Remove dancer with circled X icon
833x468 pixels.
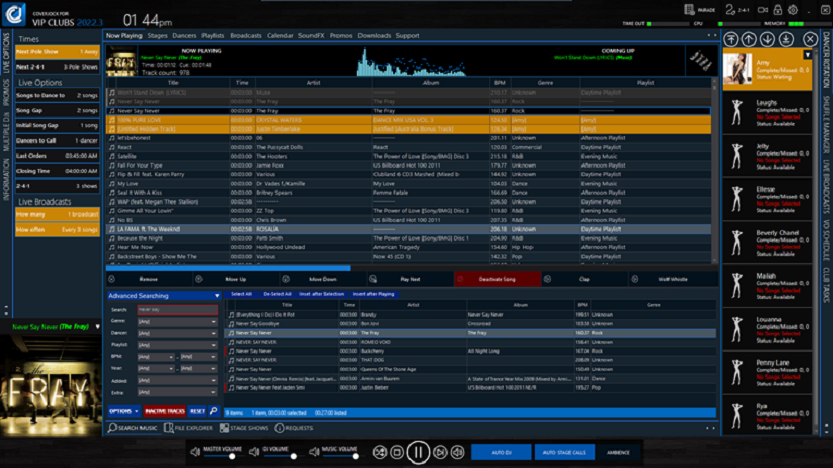tap(810, 39)
